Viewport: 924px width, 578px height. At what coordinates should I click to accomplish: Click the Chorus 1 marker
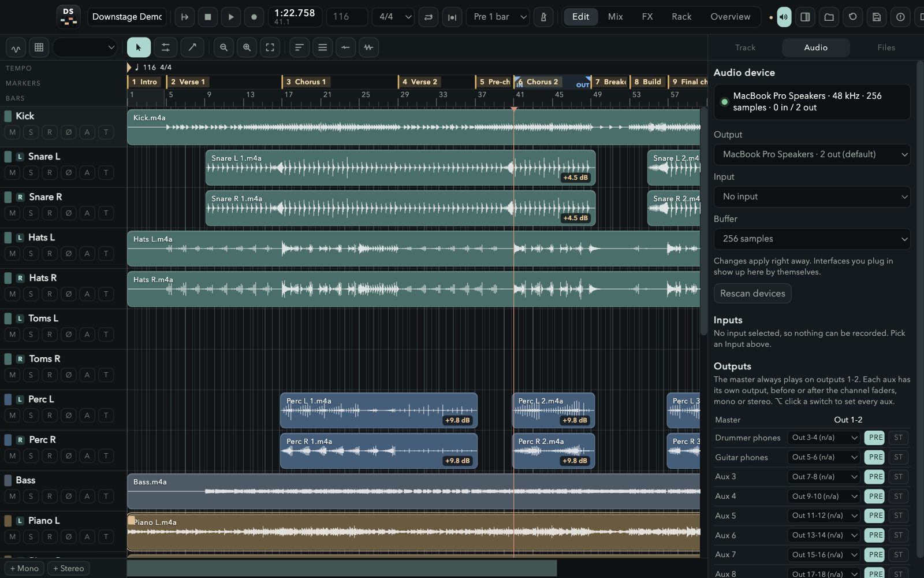pos(306,82)
